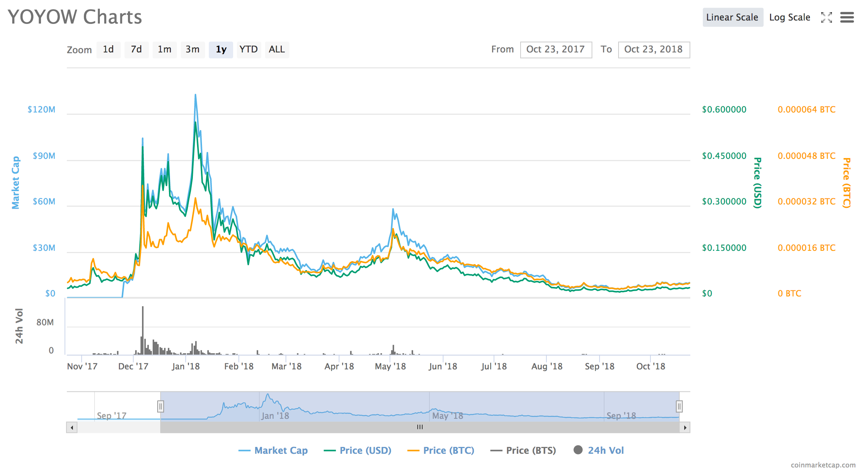This screenshot has height=472, width=868.
Task: Click the fullscreen expand icon
Action: coord(826,17)
